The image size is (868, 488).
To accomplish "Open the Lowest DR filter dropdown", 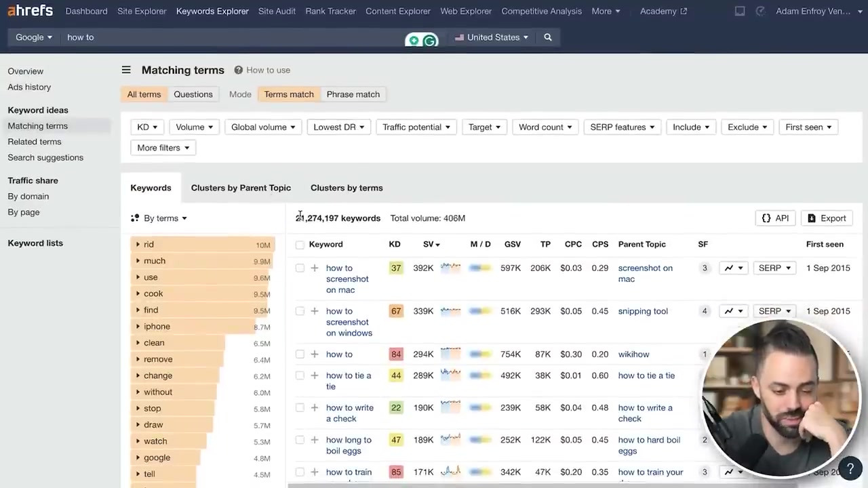I will point(339,127).
